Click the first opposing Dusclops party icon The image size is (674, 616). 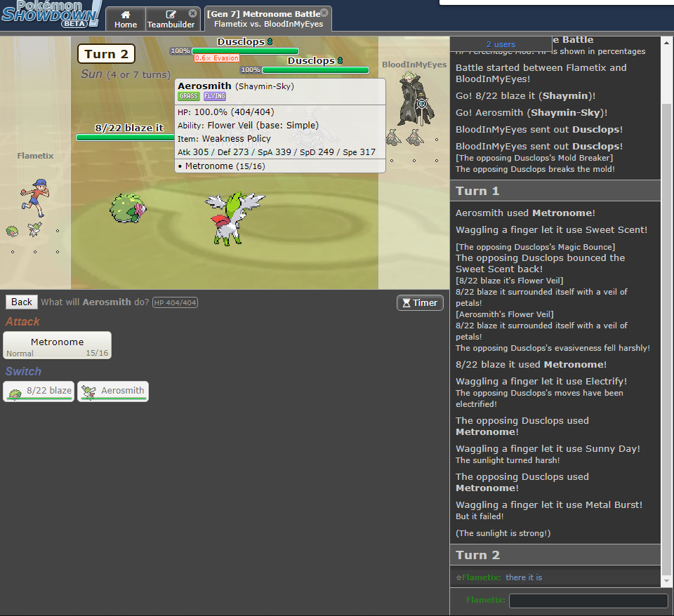tap(393, 138)
